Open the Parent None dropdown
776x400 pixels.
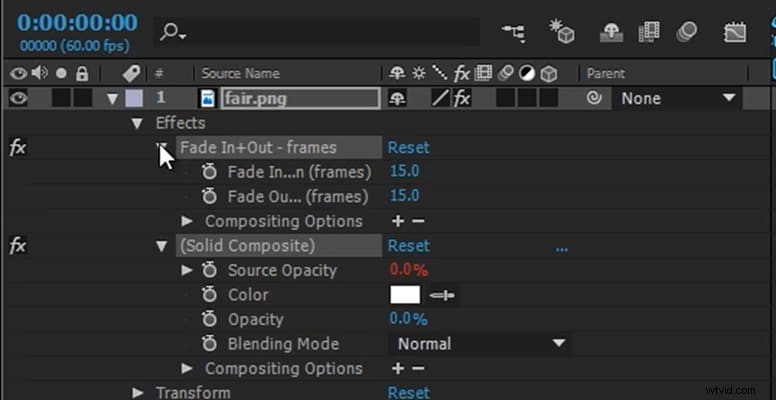678,99
